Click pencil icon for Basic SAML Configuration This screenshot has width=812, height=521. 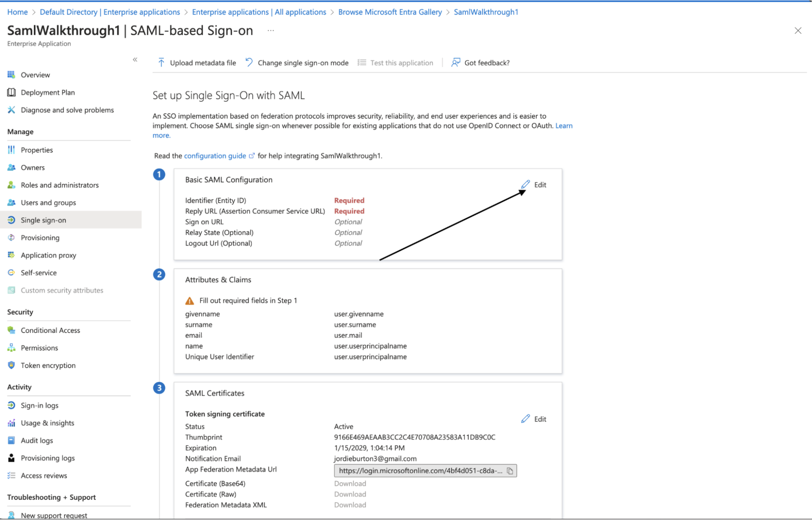pyautogui.click(x=525, y=184)
